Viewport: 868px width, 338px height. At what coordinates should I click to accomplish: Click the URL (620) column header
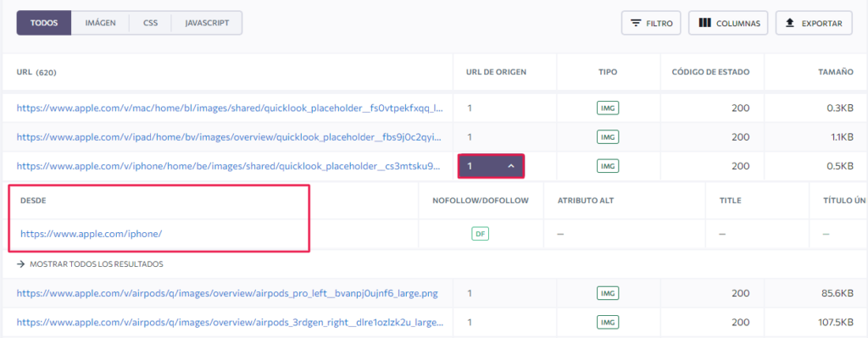[x=36, y=73]
